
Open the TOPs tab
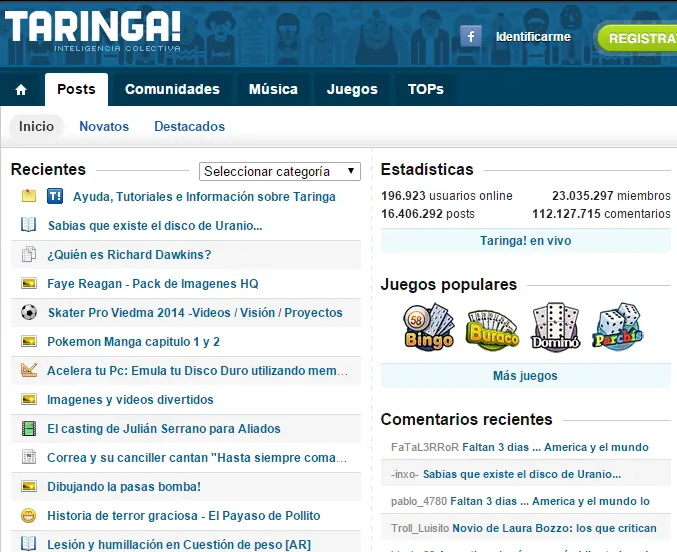426,89
